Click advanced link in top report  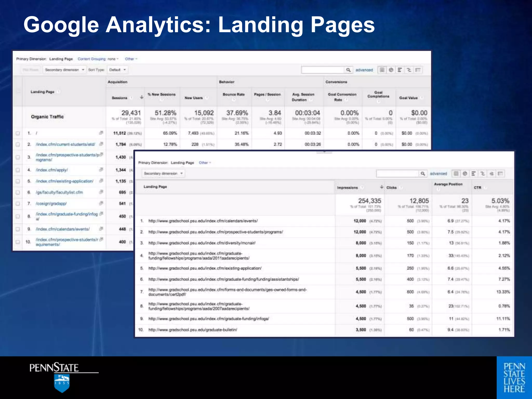tap(364, 70)
